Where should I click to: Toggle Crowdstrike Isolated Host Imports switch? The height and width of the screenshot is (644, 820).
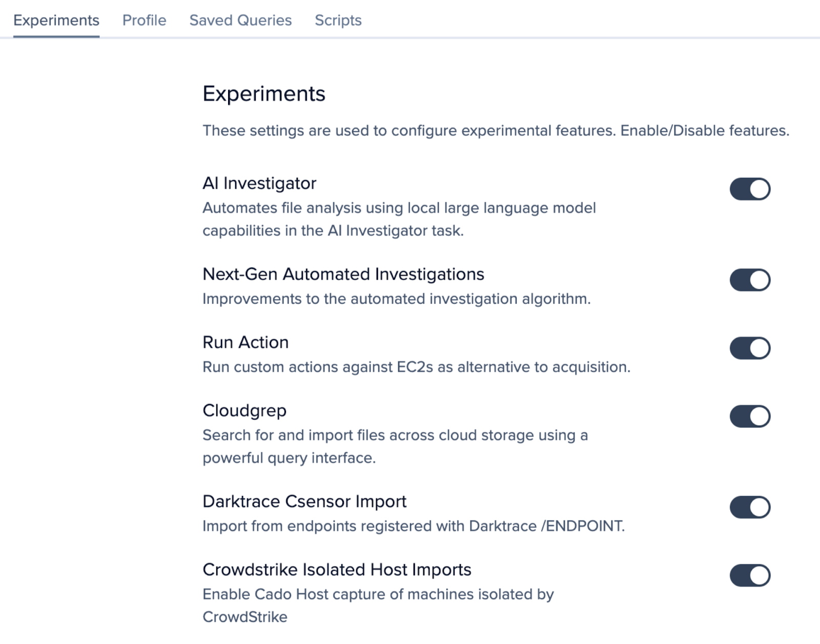(x=750, y=575)
